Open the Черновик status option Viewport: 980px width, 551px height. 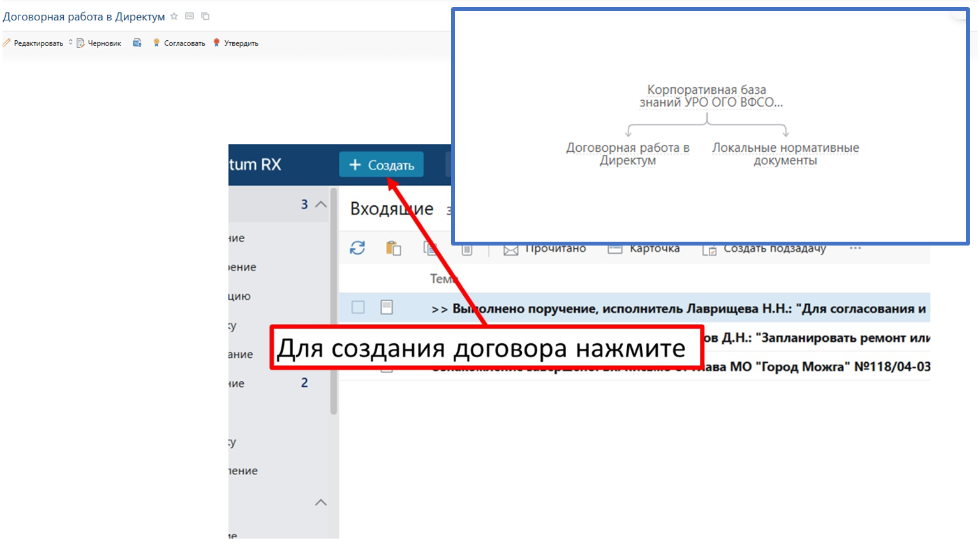point(99,43)
